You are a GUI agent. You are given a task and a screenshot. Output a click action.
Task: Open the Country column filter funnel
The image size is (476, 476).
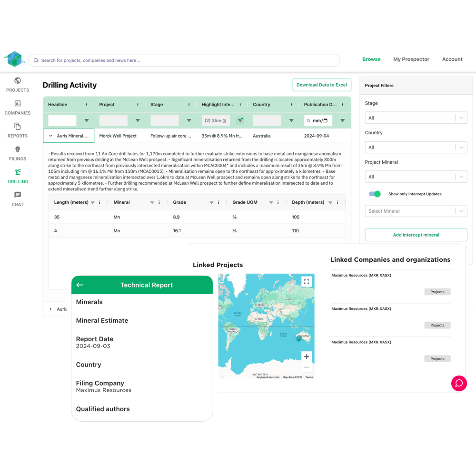(291, 120)
